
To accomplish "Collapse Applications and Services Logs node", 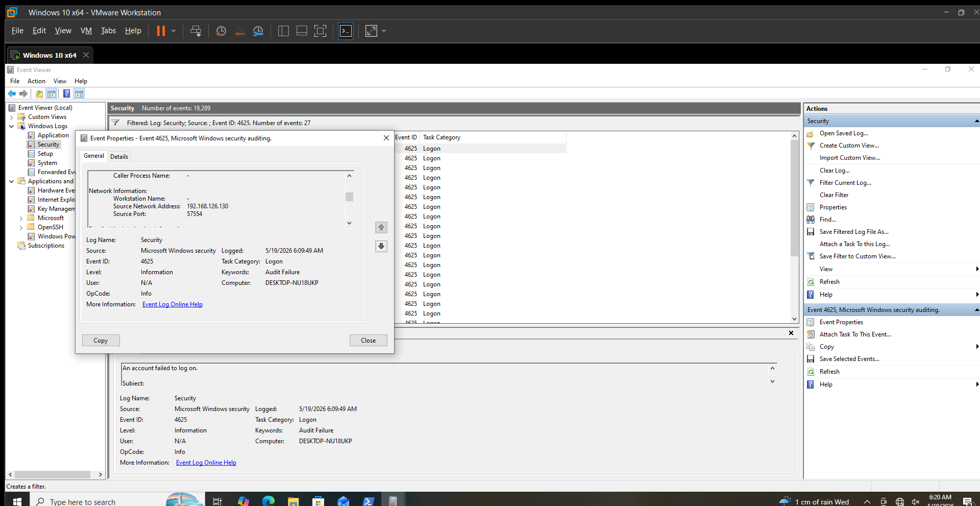I will click(x=12, y=181).
